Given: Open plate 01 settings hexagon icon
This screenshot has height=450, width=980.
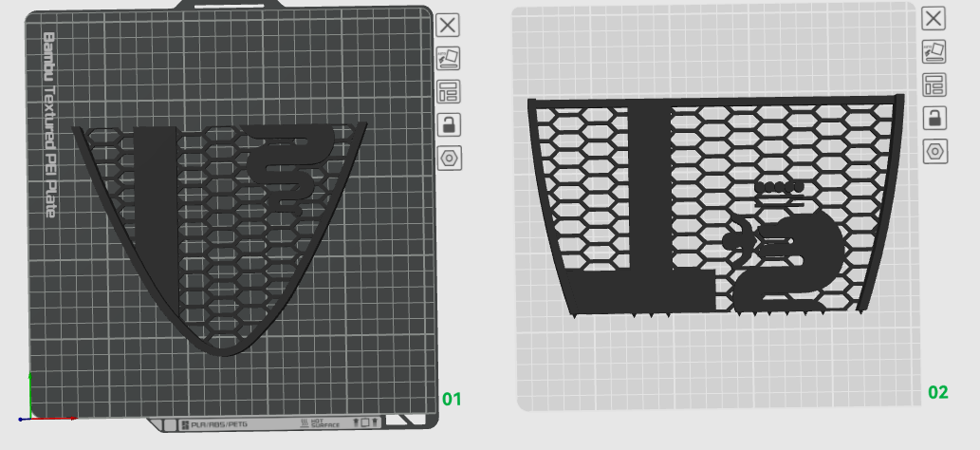Looking at the screenshot, I should [450, 158].
